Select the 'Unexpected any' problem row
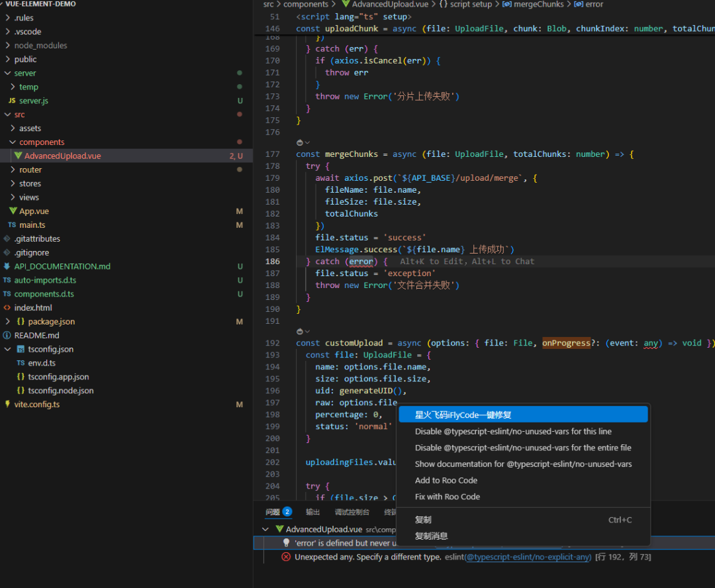Image resolution: width=715 pixels, height=588 pixels. (x=484, y=557)
